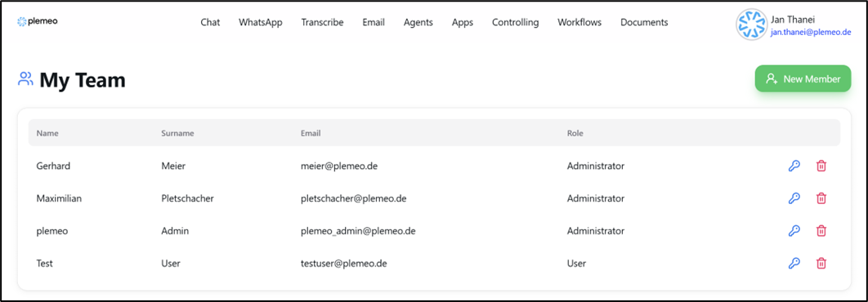Image resolution: width=868 pixels, height=302 pixels.
Task: Click the Surname column header
Action: [177, 133]
